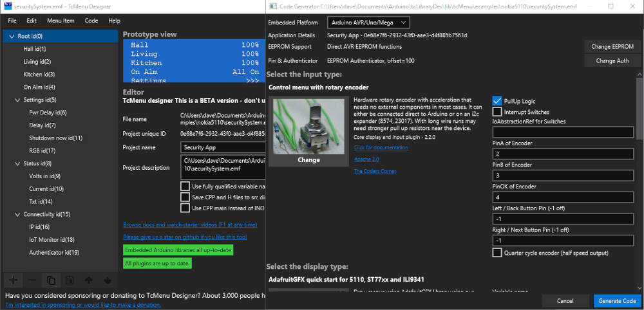Select IoT Monitor id(18) tree item
This screenshot has width=644, height=310.
(52, 240)
